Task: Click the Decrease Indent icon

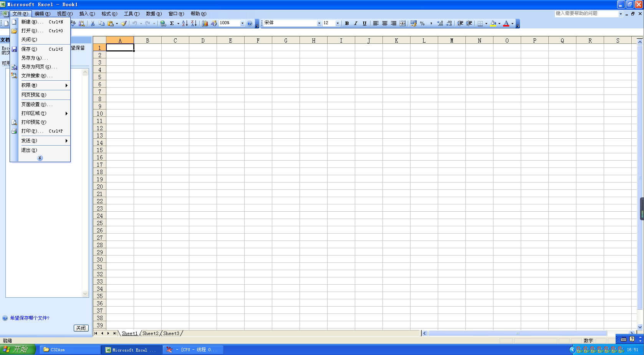Action: (x=460, y=23)
